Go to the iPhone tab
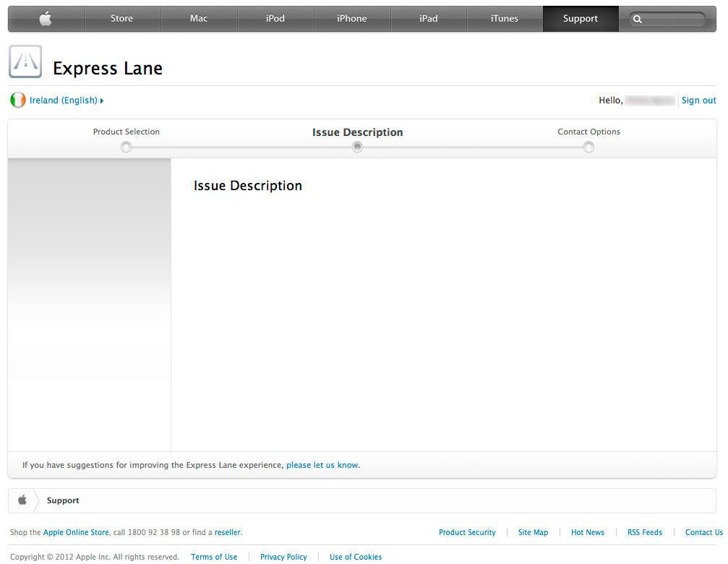The width and height of the screenshot is (728, 564). [x=351, y=19]
